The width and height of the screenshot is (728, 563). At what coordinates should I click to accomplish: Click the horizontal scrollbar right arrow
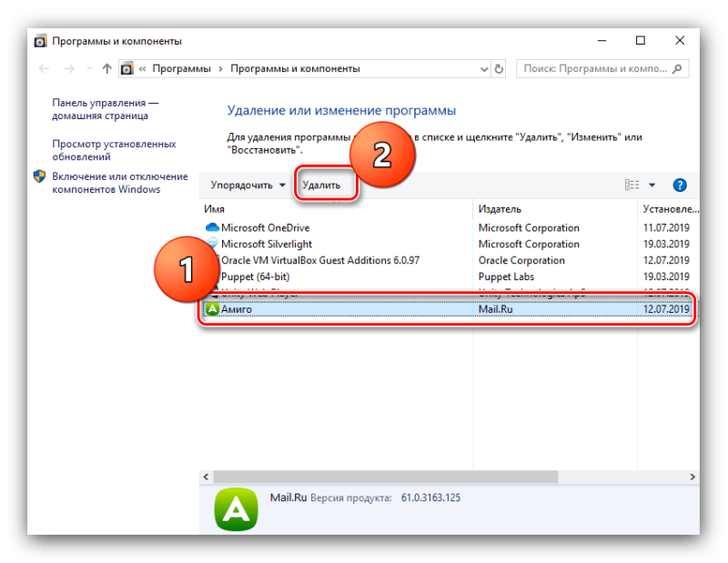[x=693, y=477]
